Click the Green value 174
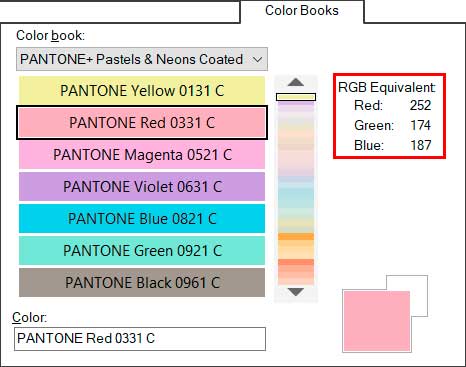 (x=420, y=125)
